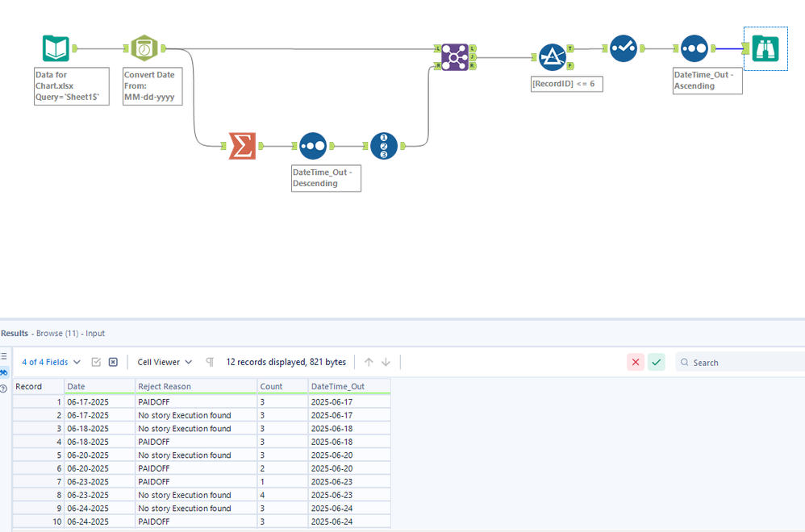Click the Filter tool's True output anchor
Screen dimensions: 805x532
pyautogui.click(x=569, y=48)
